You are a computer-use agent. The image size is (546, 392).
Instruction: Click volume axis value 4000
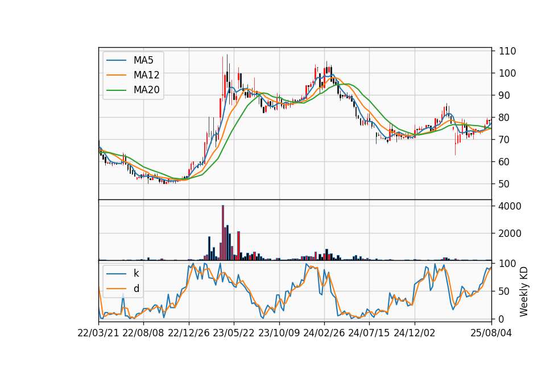pyautogui.click(x=510, y=206)
